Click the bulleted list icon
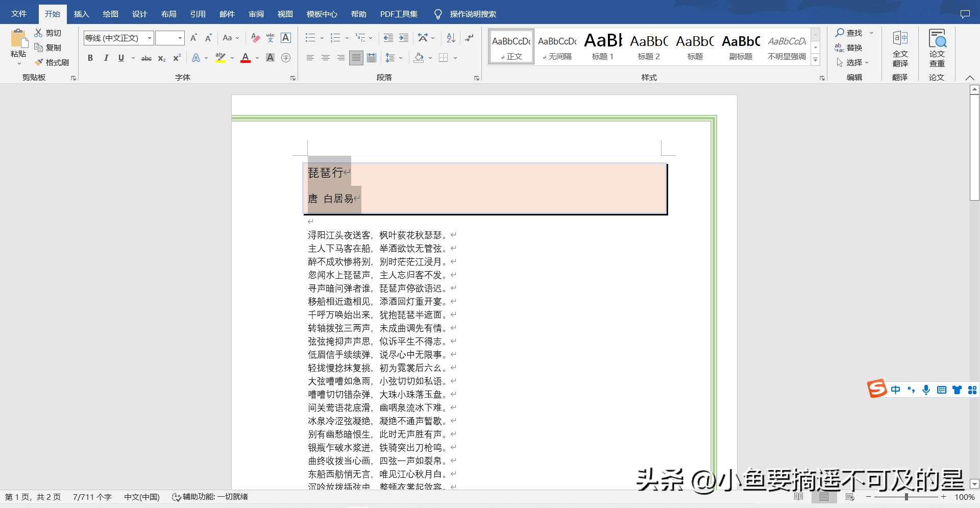Screen dimensions: 980x508 (x=310, y=38)
